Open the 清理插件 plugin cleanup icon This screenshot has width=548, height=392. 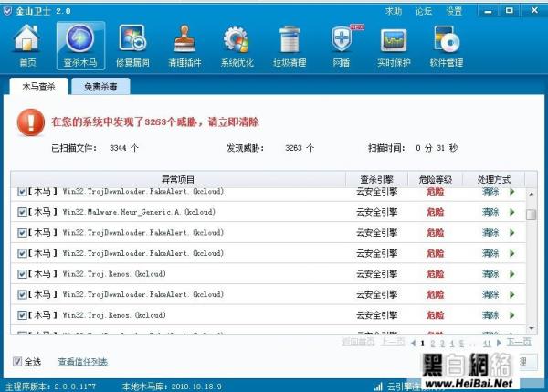[x=184, y=46]
